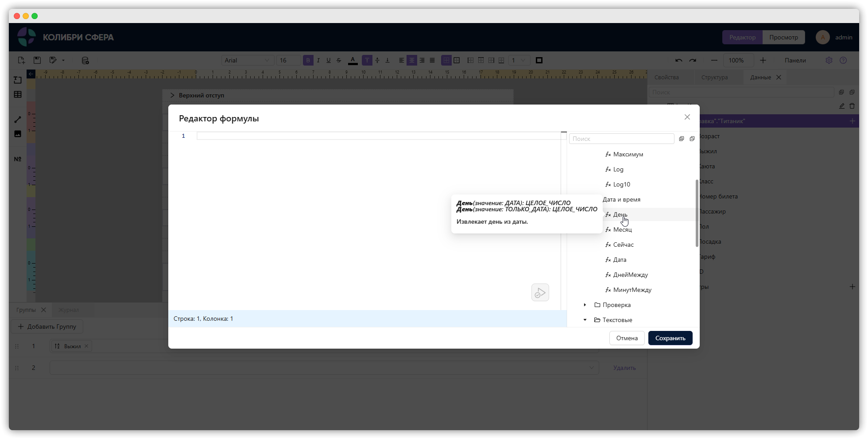The image size is (868, 439).
Task: Add field next to "Титаник" source
Action: (x=852, y=121)
